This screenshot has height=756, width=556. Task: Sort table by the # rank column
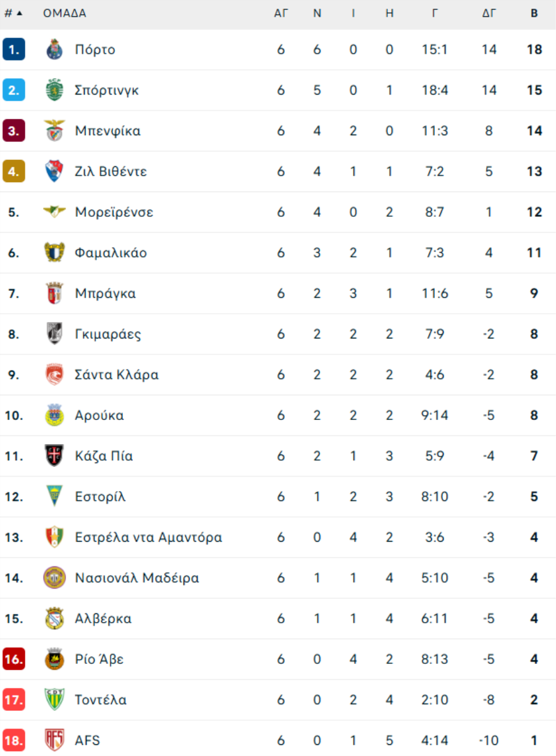coord(13,13)
